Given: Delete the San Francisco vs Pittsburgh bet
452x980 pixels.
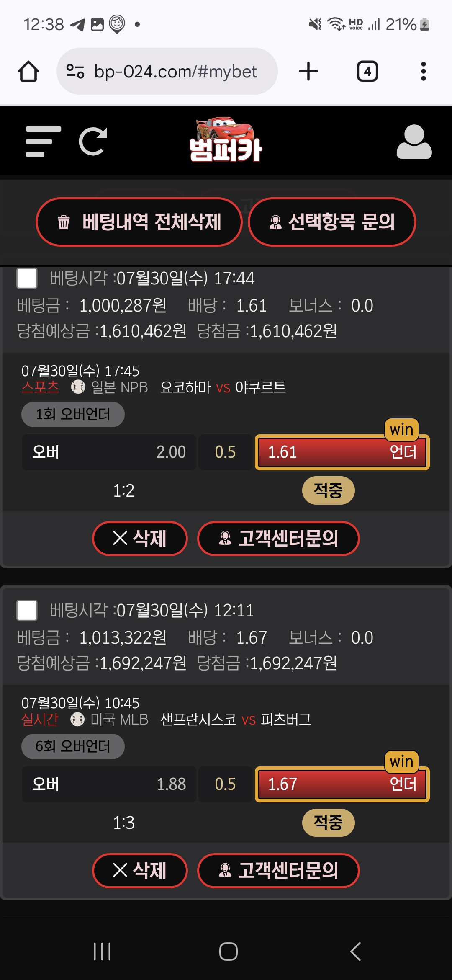Looking at the screenshot, I should [x=140, y=871].
